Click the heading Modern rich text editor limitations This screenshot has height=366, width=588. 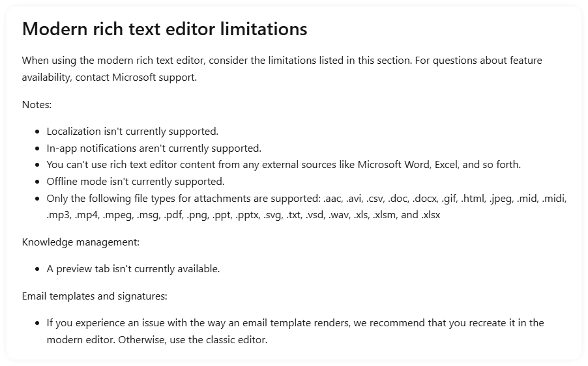(165, 29)
